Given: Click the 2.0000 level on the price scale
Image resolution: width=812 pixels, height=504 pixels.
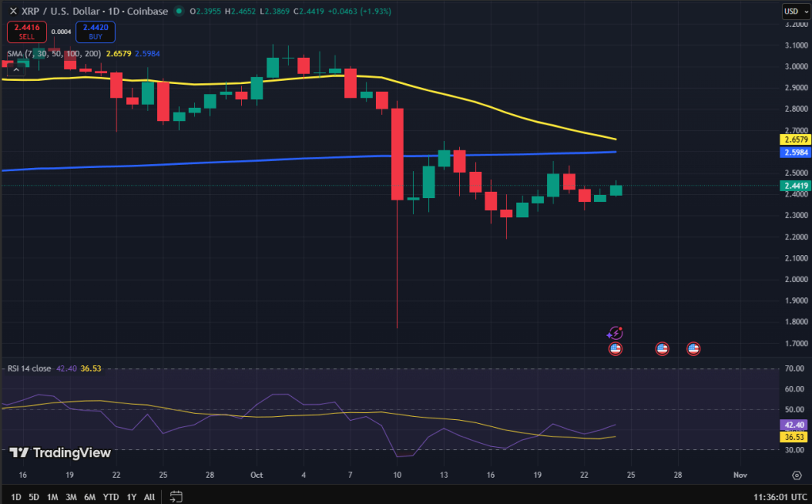Looking at the screenshot, I should click(x=796, y=280).
